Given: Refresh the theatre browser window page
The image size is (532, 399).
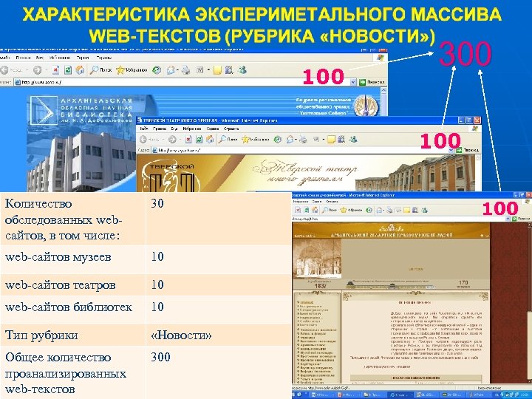Looking at the screenshot, I should 199,140.
